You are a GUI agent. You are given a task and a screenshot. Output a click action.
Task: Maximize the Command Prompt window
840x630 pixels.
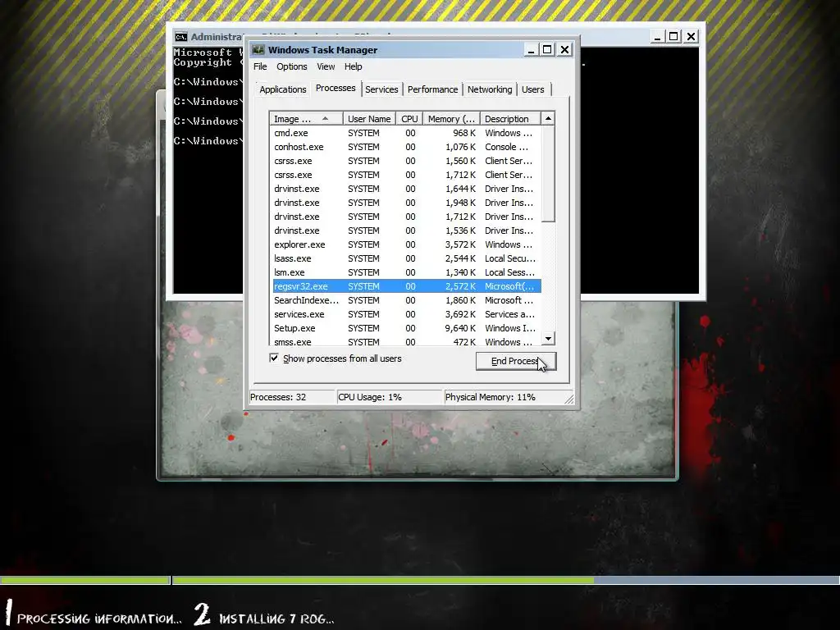tap(674, 36)
